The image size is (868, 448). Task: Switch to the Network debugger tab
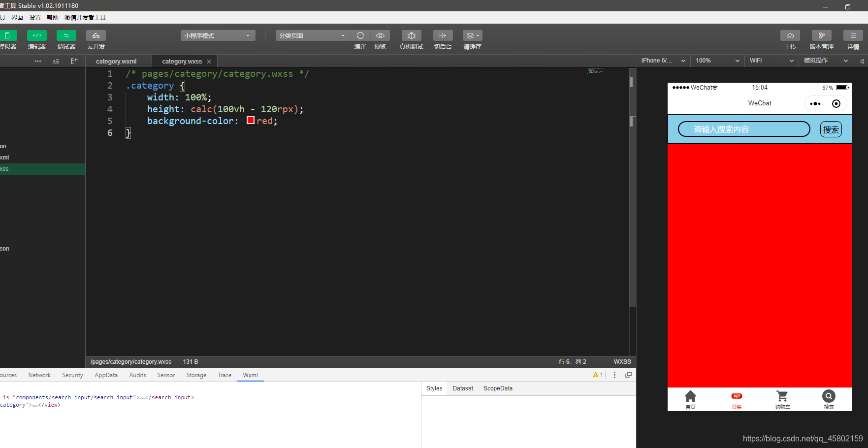pos(39,375)
